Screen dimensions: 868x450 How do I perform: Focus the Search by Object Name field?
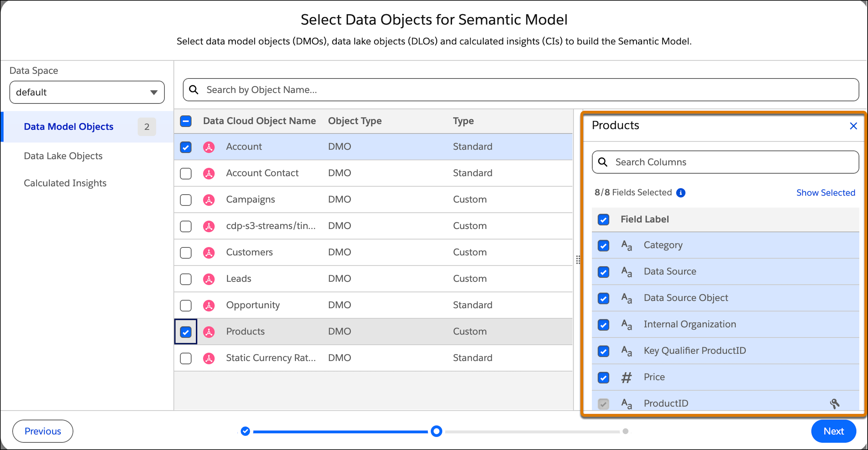(521, 90)
